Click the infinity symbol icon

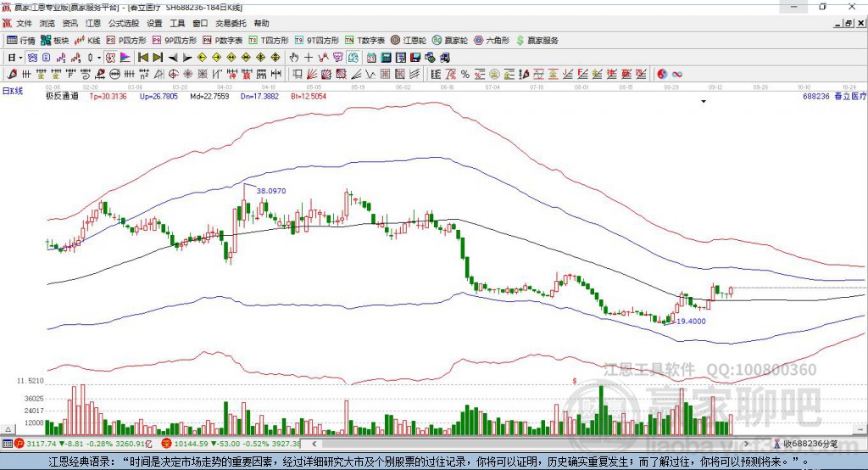coord(677,75)
